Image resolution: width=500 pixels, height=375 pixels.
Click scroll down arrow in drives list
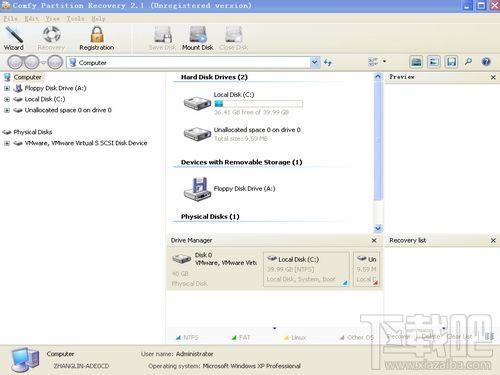378,228
